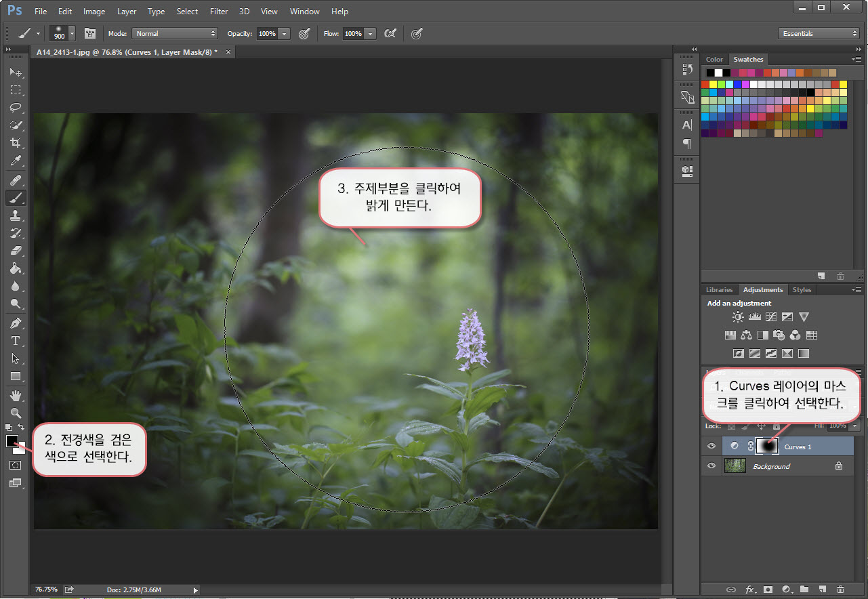
Task: Select the Pen tool
Action: 16,323
